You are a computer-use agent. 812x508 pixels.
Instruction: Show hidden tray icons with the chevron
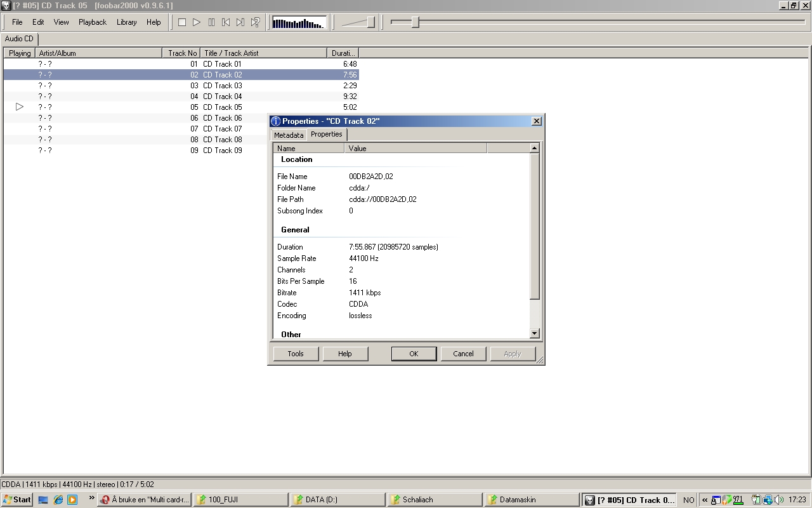click(x=704, y=500)
